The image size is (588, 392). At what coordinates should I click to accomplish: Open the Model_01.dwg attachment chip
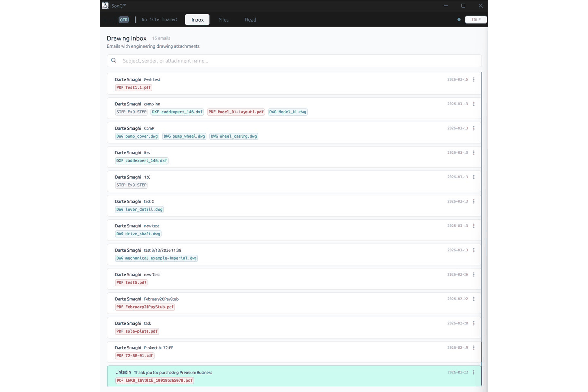click(x=288, y=112)
